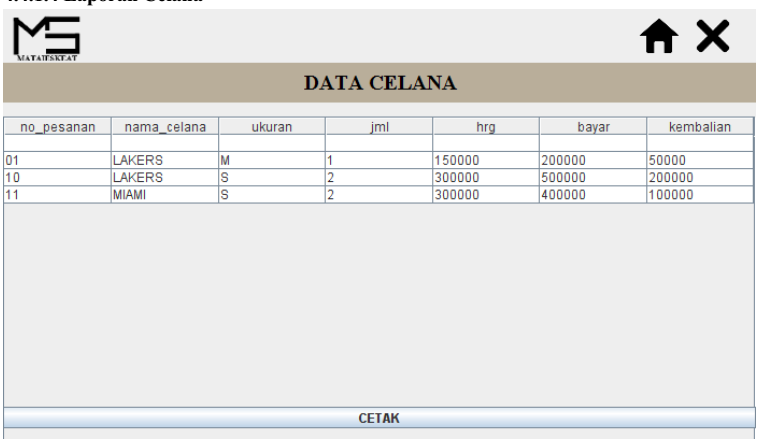Select change 200000 in order 10 row
Viewport: 759px width, 442px height.
700,178
